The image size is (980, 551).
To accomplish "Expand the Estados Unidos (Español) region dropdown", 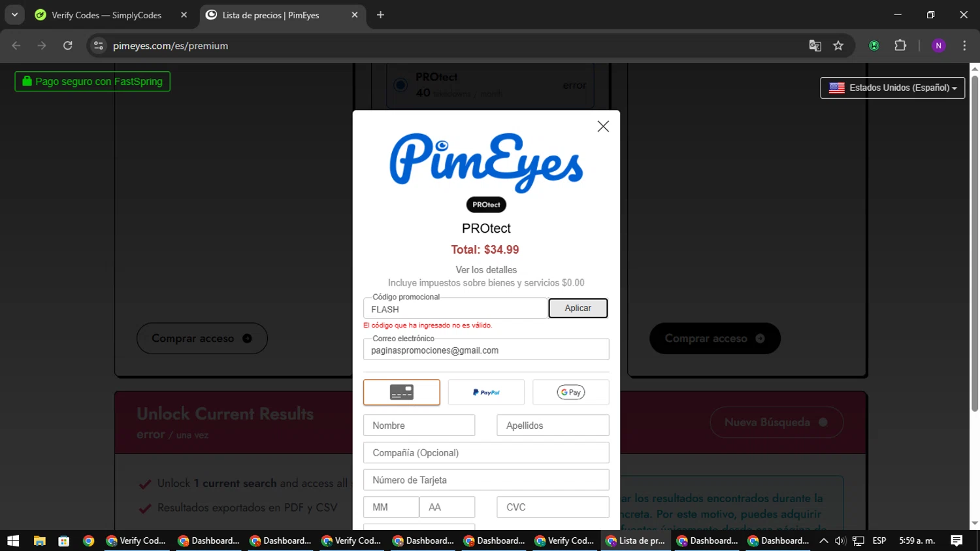I will 892,88.
